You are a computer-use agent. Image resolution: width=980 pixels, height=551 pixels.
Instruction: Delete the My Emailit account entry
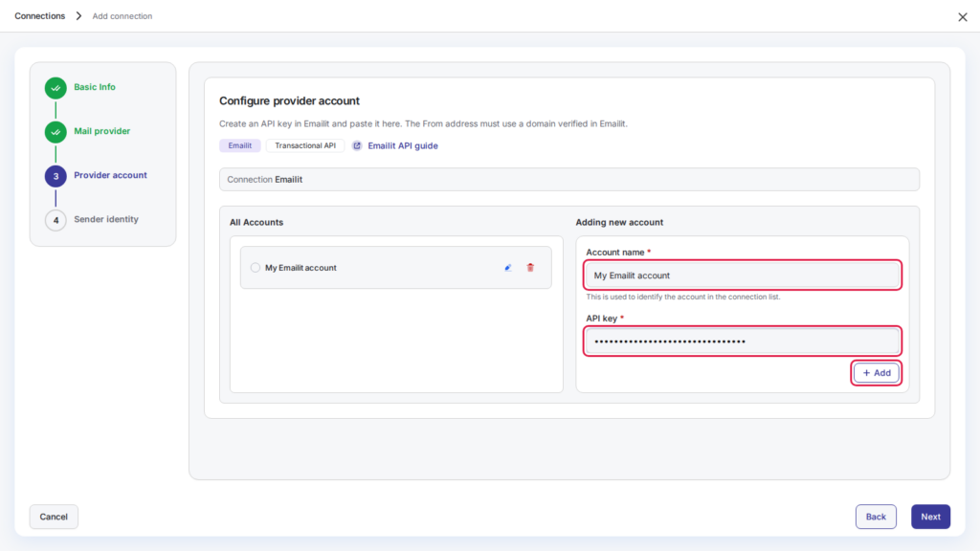[x=530, y=268]
